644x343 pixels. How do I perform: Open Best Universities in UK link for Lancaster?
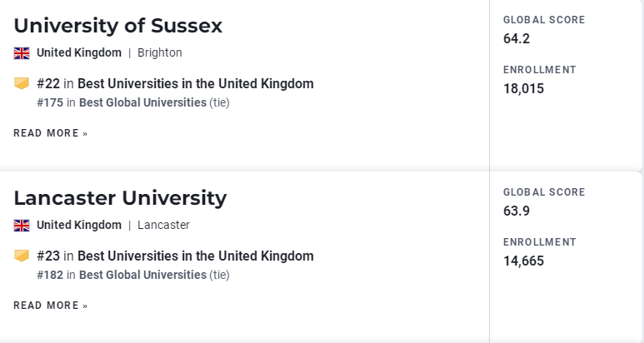pyautogui.click(x=196, y=256)
